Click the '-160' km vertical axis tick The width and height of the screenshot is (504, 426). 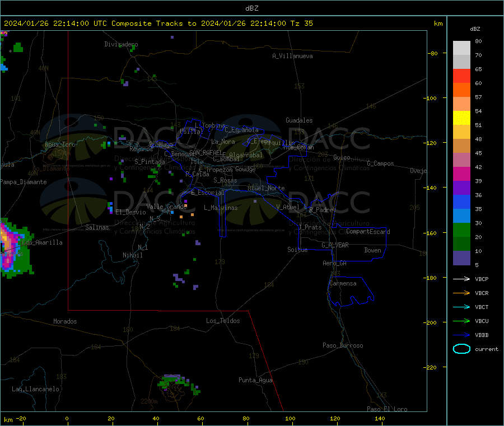coord(431,233)
